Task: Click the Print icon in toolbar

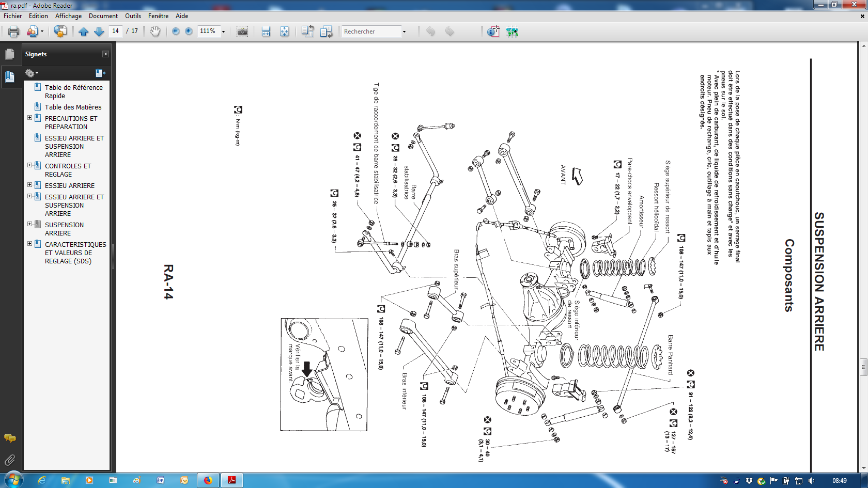Action: coord(14,32)
